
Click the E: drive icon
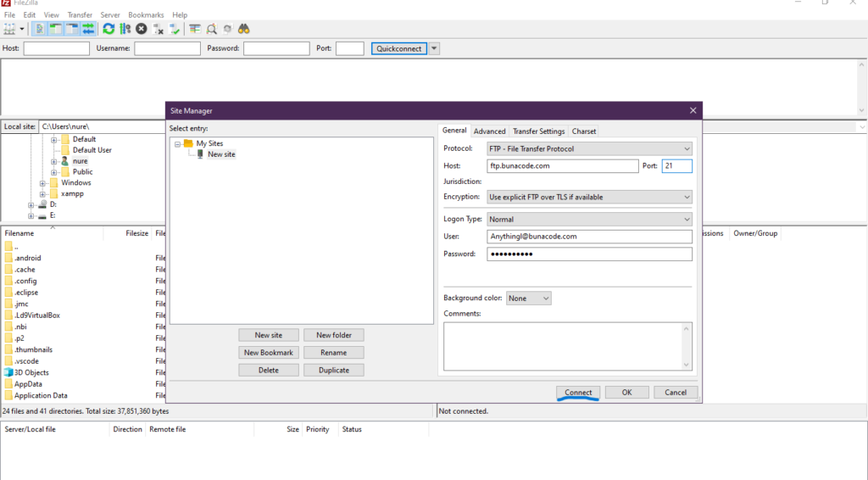(42, 215)
